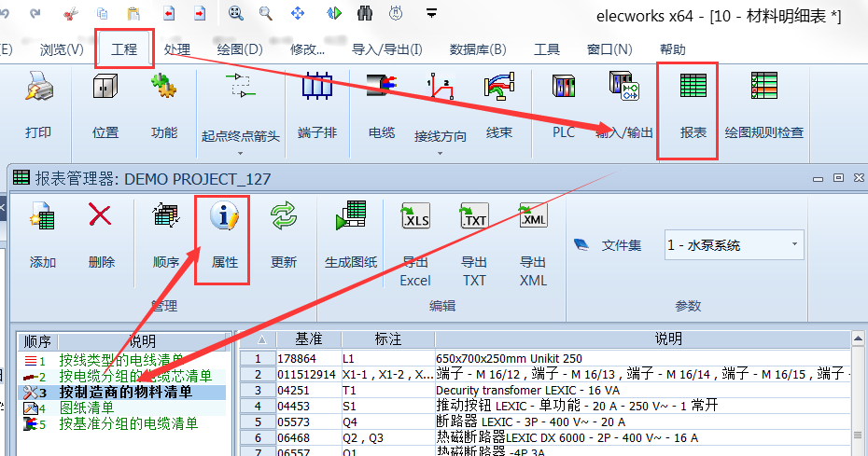Open the 窗口(N) menu
This screenshot has height=456, width=868.
pyautogui.click(x=609, y=49)
